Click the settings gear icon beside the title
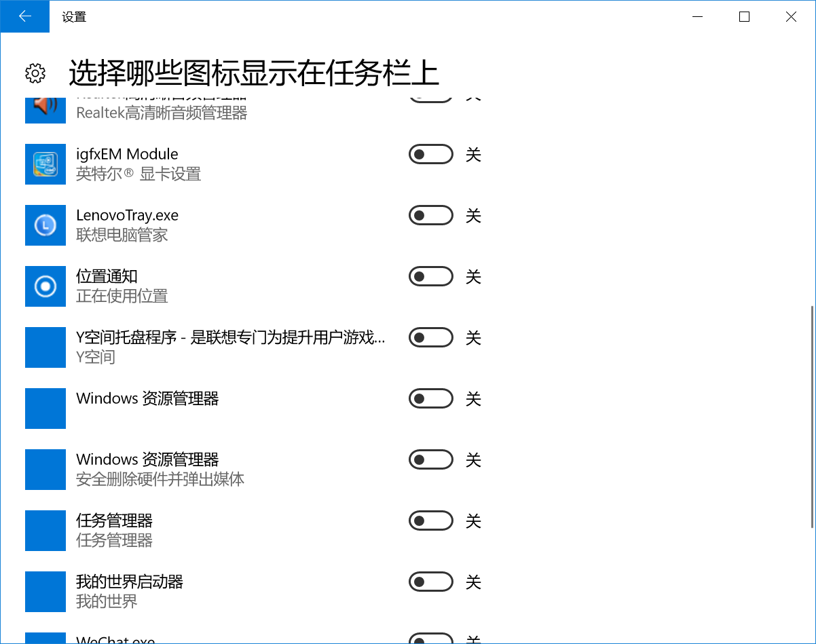The height and width of the screenshot is (644, 816). click(35, 73)
